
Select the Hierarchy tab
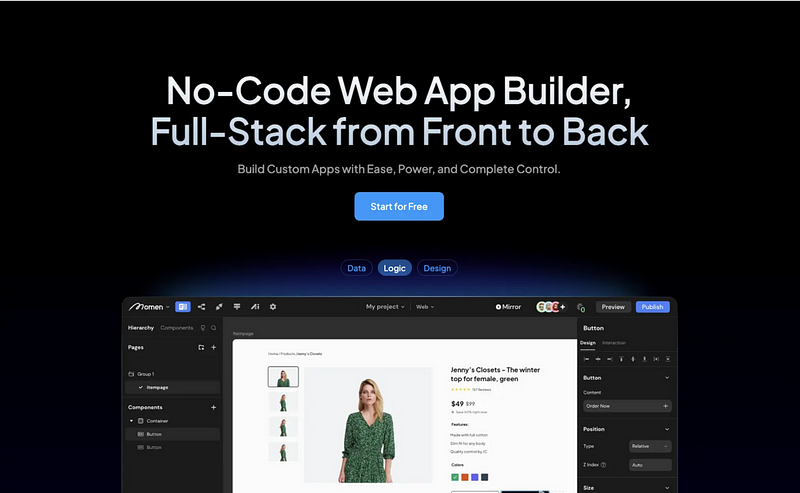coord(141,328)
